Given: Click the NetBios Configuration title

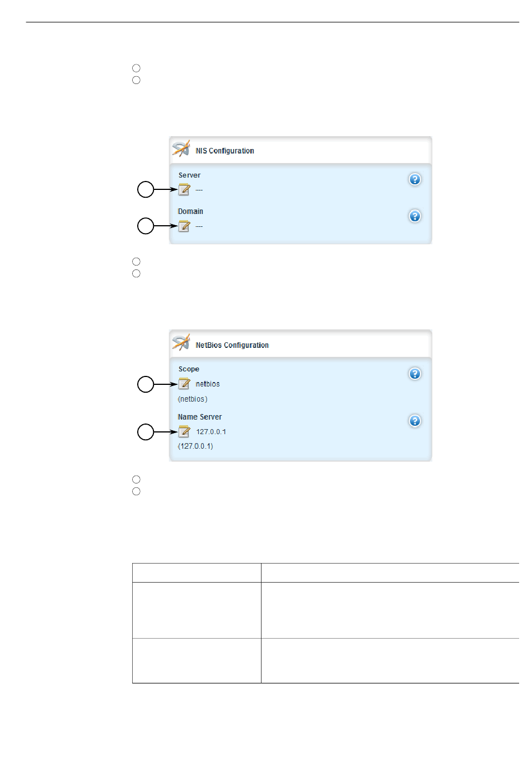Looking at the screenshot, I should 232,345.
